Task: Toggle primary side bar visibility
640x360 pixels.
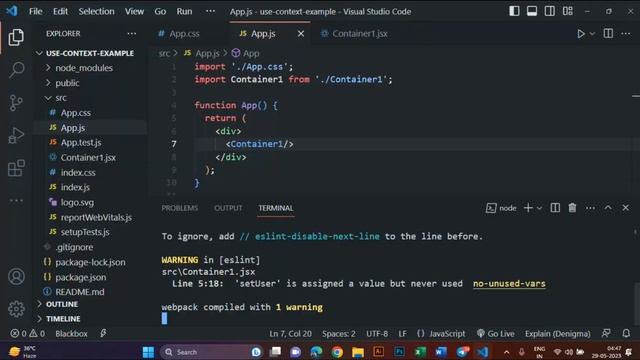Action: click(x=514, y=11)
